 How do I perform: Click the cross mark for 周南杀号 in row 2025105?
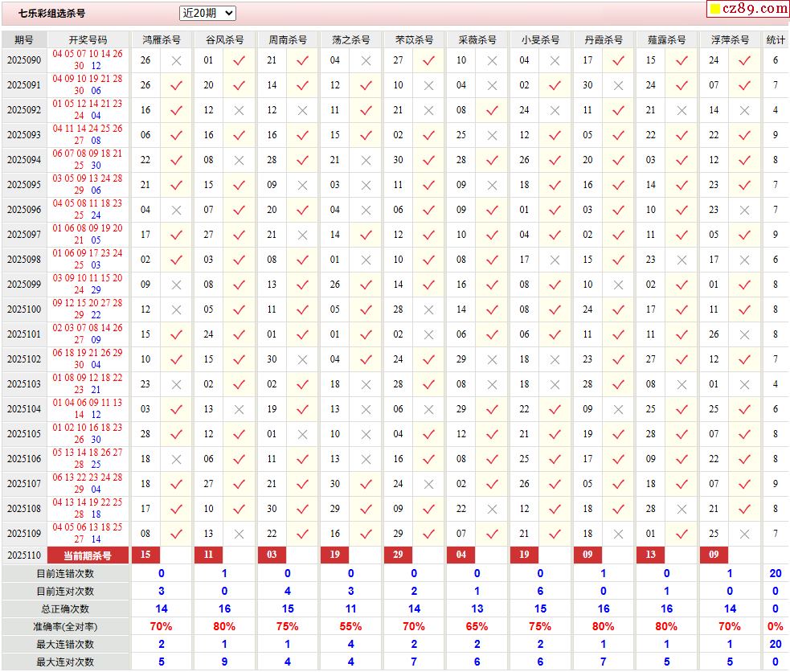coord(303,435)
